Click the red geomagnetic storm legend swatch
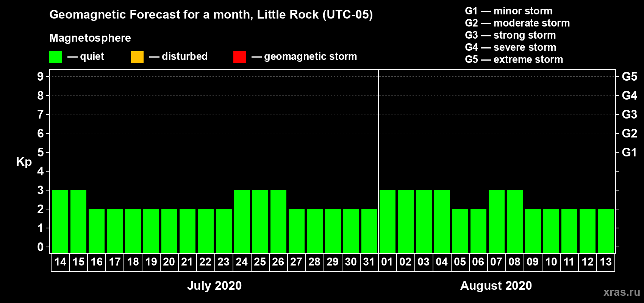644x303 pixels. pos(239,57)
